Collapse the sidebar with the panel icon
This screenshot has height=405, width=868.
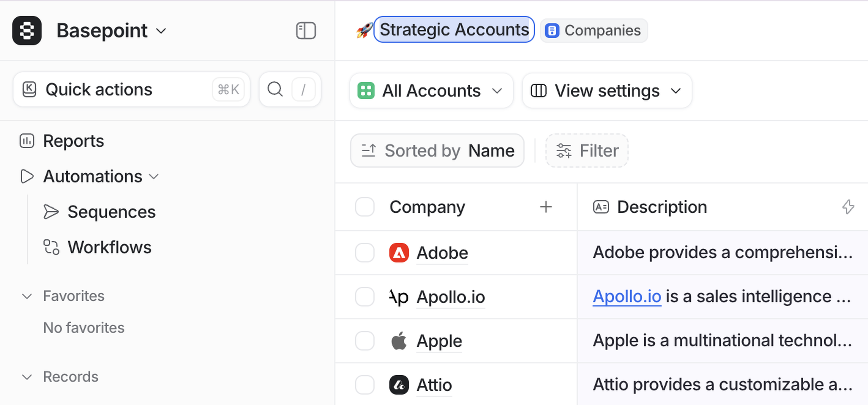[x=306, y=31]
